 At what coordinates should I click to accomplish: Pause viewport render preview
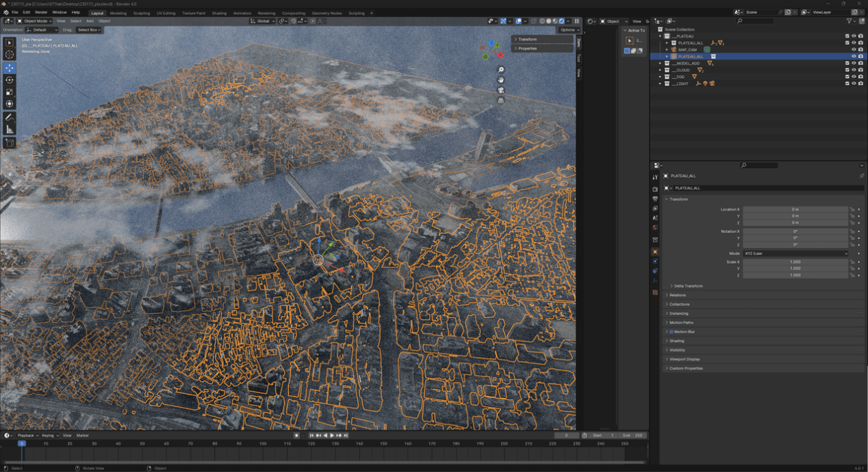(576, 21)
